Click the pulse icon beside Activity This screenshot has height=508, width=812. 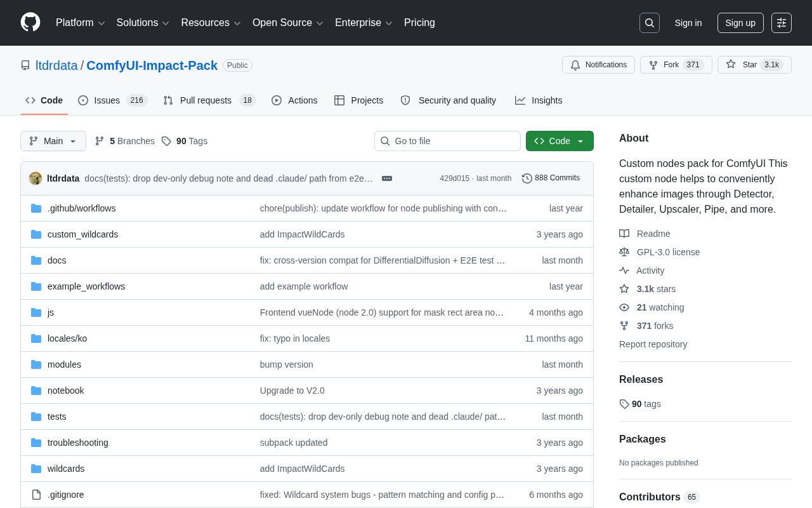pyautogui.click(x=624, y=271)
